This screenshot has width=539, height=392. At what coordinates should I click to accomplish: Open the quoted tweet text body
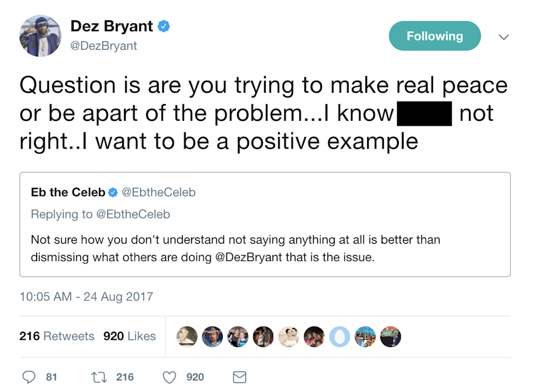point(235,248)
